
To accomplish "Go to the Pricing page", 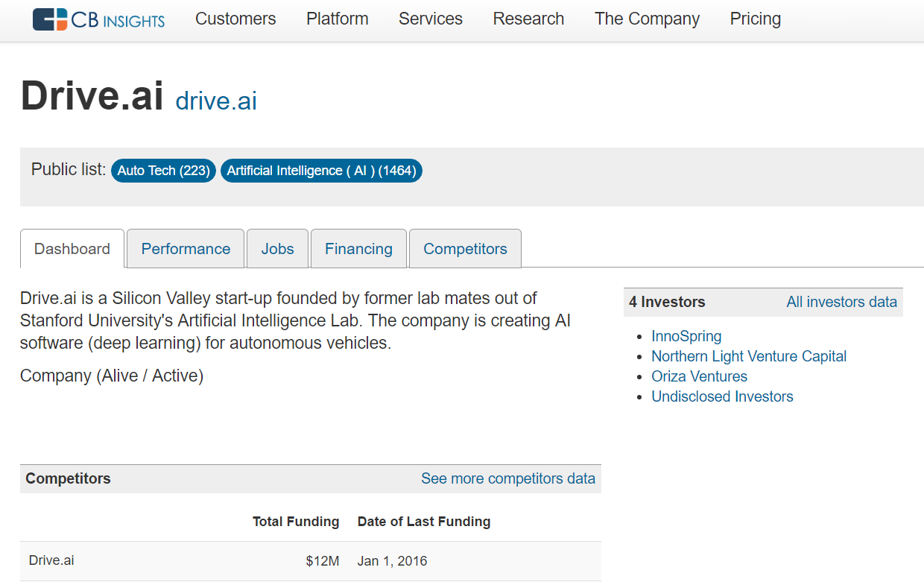I will (756, 19).
